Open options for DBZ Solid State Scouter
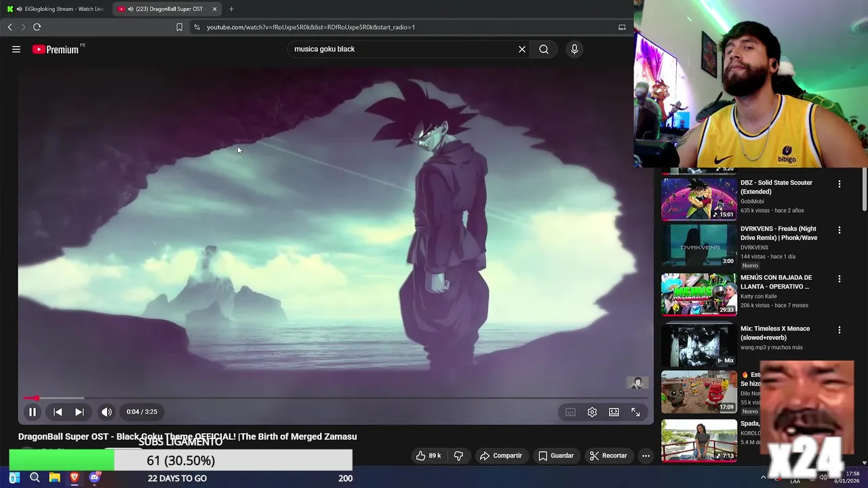Image resolution: width=868 pixels, height=488 pixels. pos(839,184)
